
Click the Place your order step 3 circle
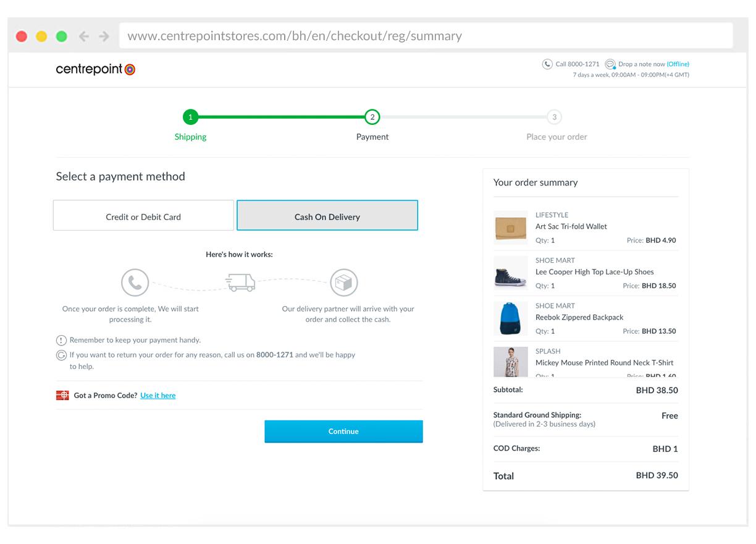[x=554, y=117]
